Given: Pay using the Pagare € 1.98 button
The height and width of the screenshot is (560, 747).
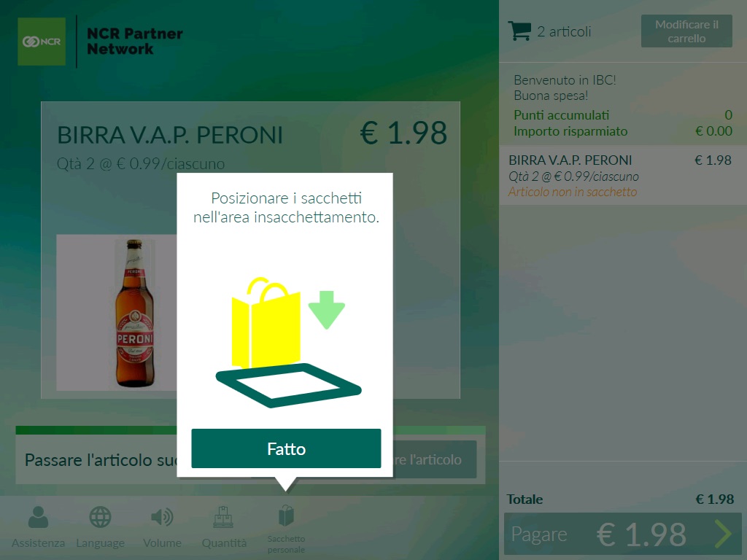Looking at the screenshot, I should [623, 534].
